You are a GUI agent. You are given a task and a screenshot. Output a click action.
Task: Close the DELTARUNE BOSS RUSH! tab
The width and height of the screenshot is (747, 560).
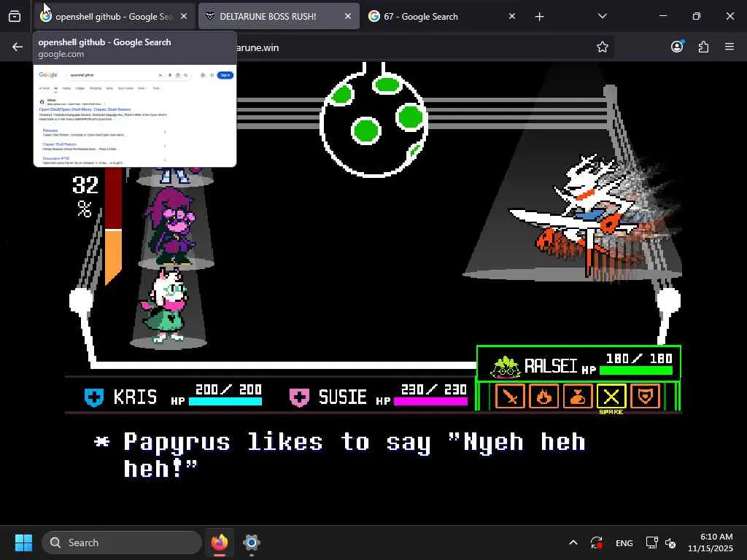pos(348,17)
